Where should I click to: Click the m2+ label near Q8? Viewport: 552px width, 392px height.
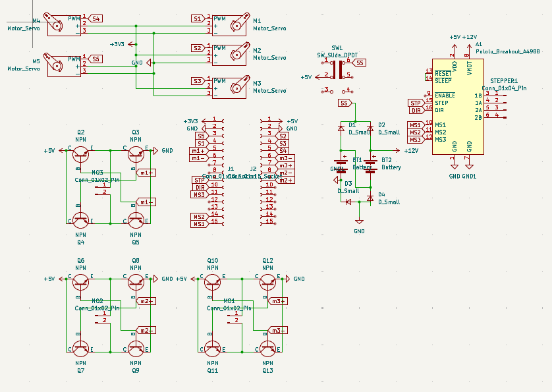tap(147, 301)
